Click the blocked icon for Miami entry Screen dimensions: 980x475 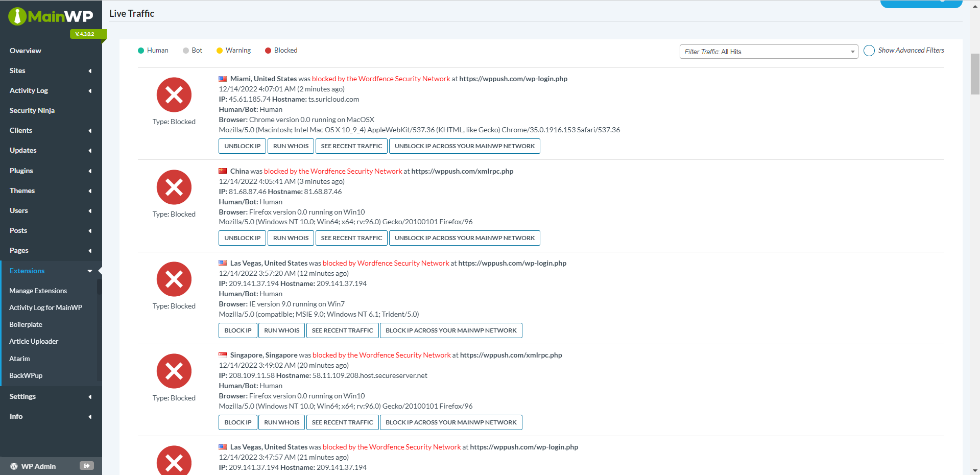pos(174,95)
